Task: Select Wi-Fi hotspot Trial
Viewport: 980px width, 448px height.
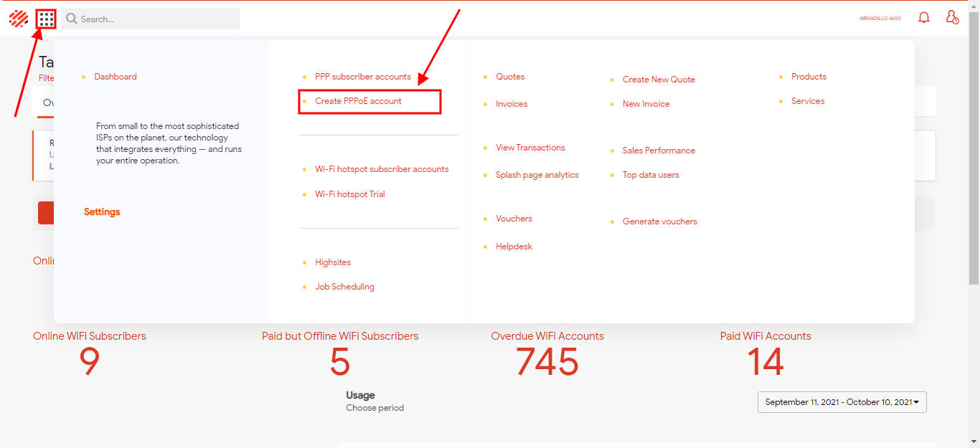Action: (349, 194)
